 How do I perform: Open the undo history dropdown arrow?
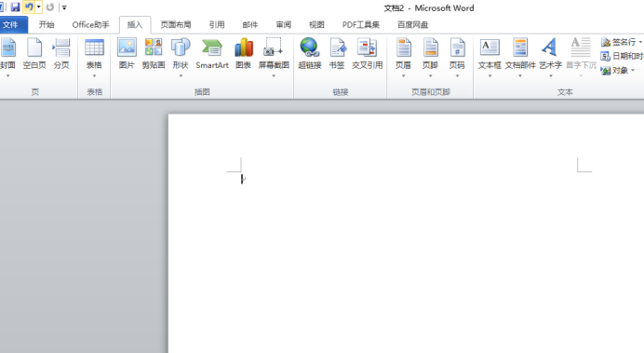pyautogui.click(x=38, y=7)
